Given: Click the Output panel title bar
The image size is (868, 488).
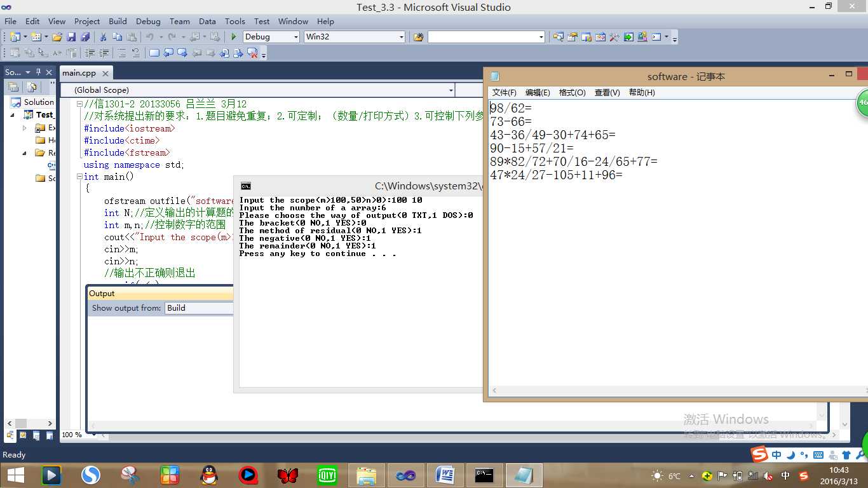Looking at the screenshot, I should [160, 294].
